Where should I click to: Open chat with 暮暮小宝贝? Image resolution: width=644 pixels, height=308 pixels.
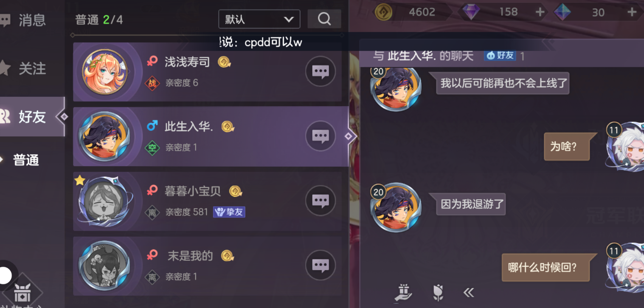coord(320,201)
